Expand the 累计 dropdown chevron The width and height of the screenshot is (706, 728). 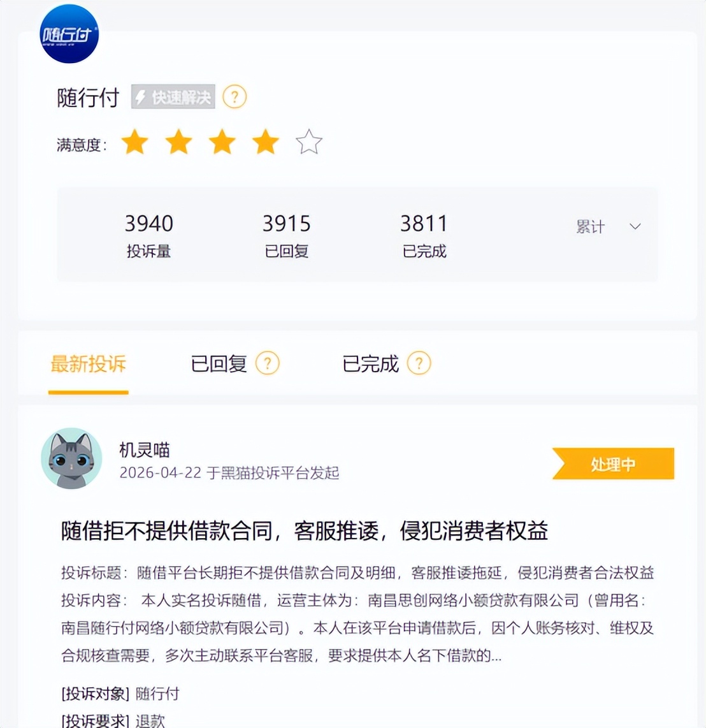635,226
